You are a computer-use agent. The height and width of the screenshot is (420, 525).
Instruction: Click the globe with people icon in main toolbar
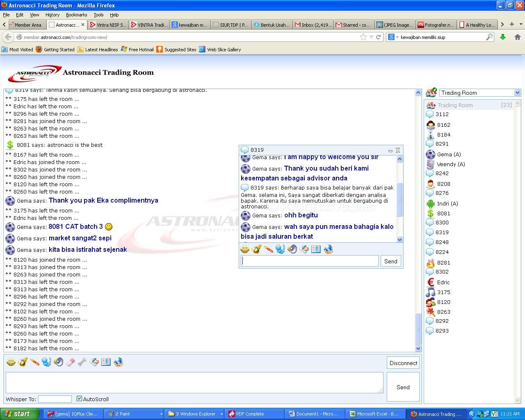tap(118, 362)
